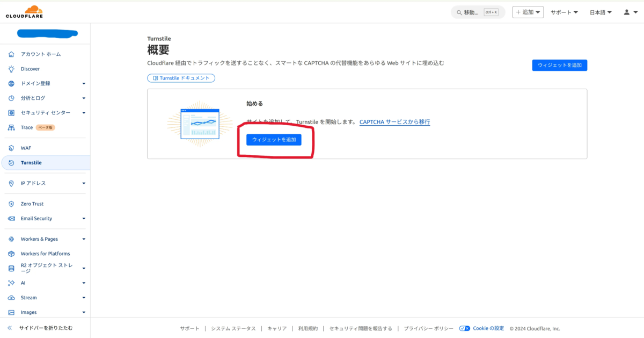Screen dimensions: 644x338
Task: Open サポート footer link
Action: (189, 328)
